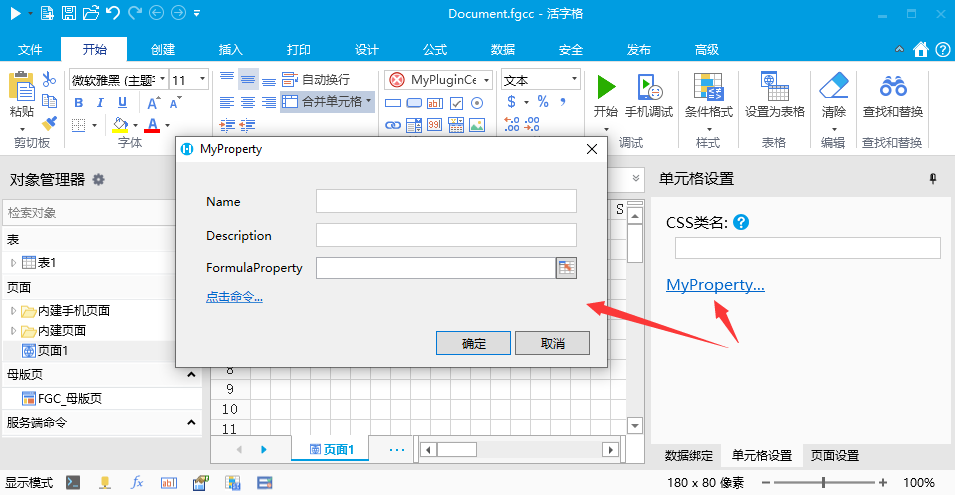
Task: Insert a checkbox cell type icon
Action: 456,103
